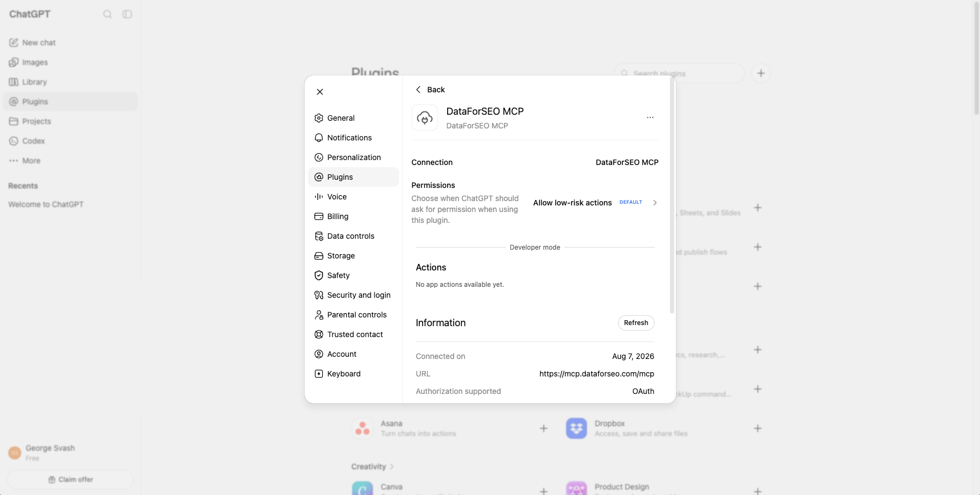The image size is (980, 495).
Task: Click the General gear icon
Action: coord(319,118)
